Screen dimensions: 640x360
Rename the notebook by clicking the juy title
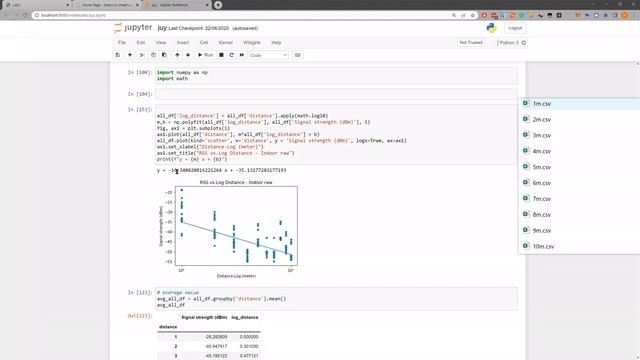click(x=162, y=28)
